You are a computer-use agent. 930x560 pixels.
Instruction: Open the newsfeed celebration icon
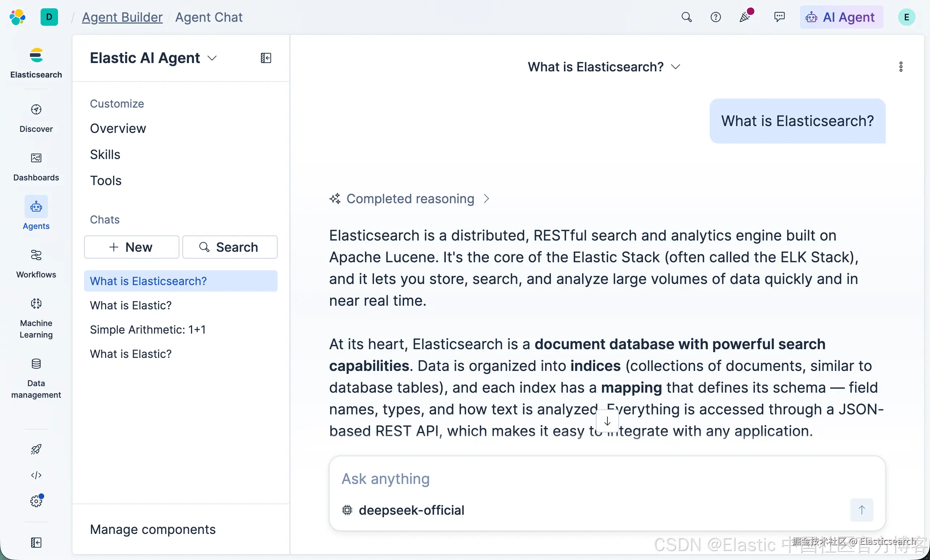[745, 17]
